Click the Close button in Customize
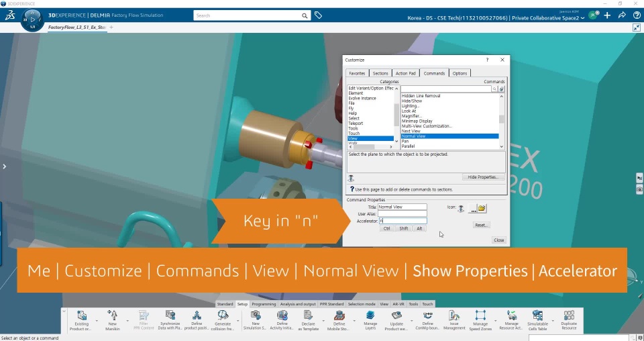Viewport: 644px width, 341px height. pyautogui.click(x=499, y=240)
